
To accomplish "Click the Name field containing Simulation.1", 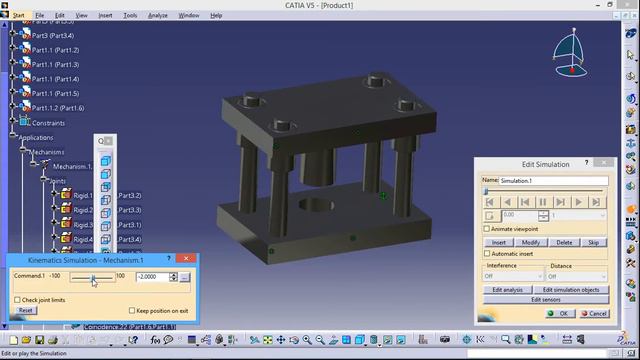I will (553, 180).
